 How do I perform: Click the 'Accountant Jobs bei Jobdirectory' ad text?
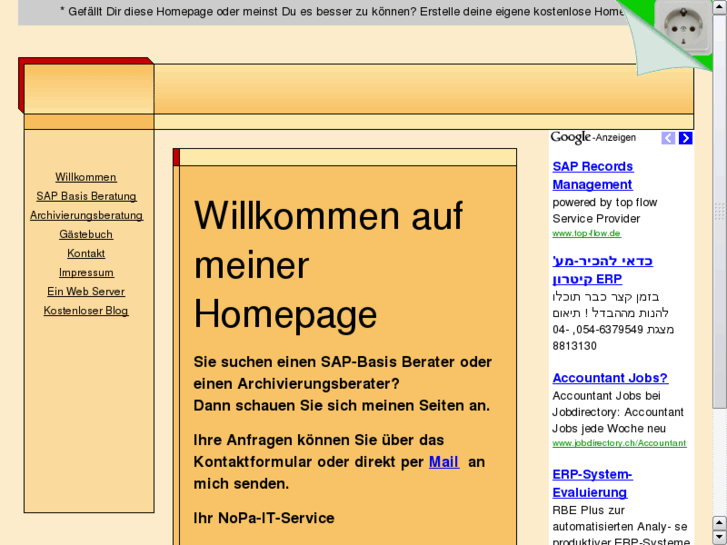pos(618,412)
